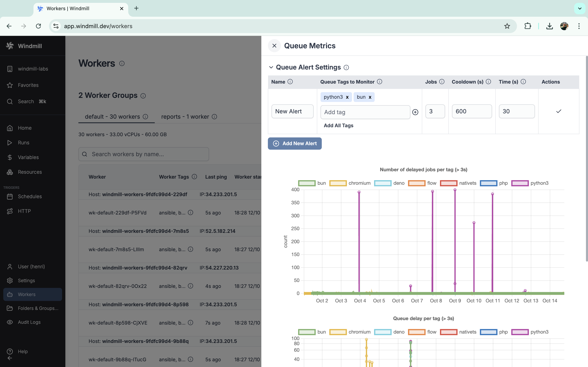Select the default - 30 workers tab
The width and height of the screenshot is (588, 367).
tap(112, 117)
